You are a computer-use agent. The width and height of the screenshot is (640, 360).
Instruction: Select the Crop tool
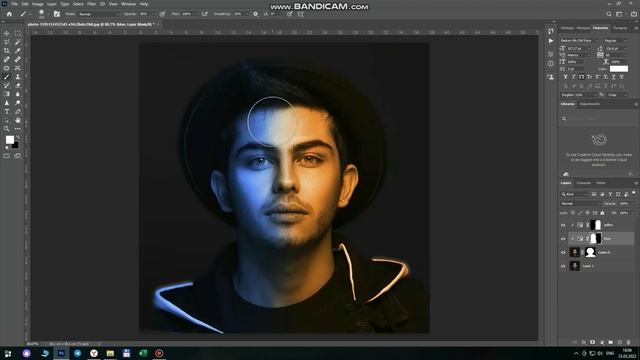[7, 51]
